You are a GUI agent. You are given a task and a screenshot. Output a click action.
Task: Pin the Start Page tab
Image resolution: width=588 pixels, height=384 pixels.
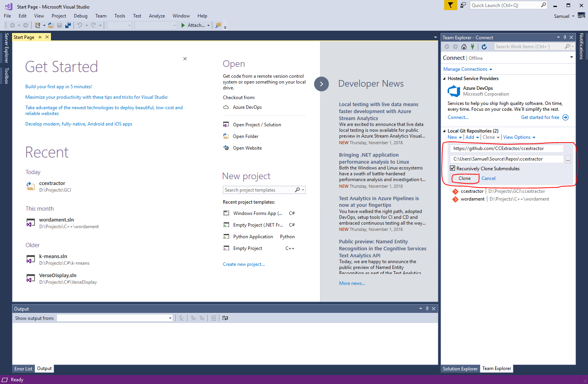(x=40, y=37)
